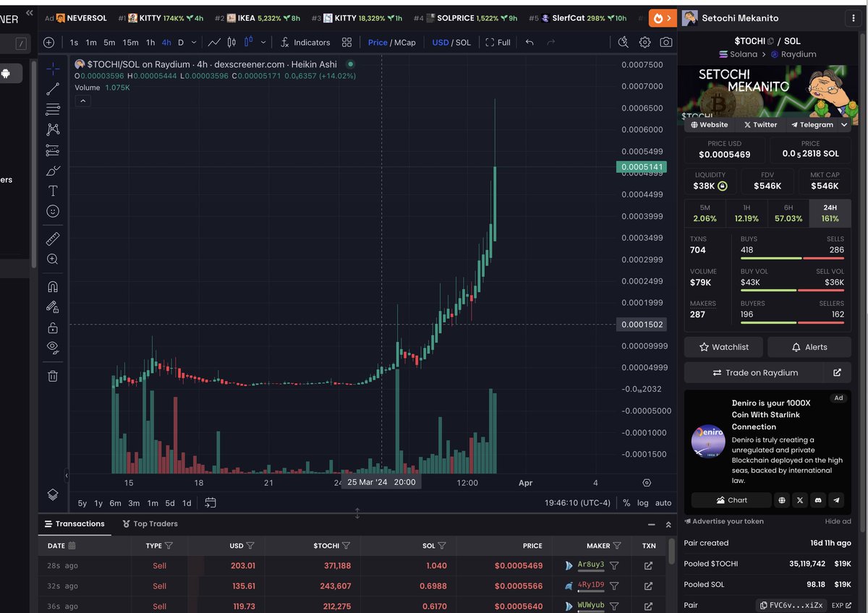Select the 1H stats period
The height and width of the screenshot is (613, 868).
pyautogui.click(x=746, y=213)
